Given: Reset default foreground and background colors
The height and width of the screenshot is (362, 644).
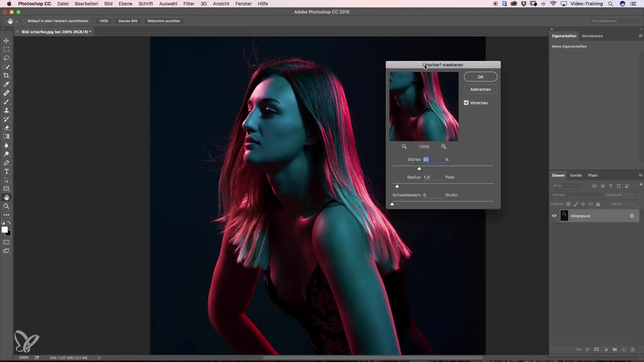Looking at the screenshot, I should tap(3, 223).
